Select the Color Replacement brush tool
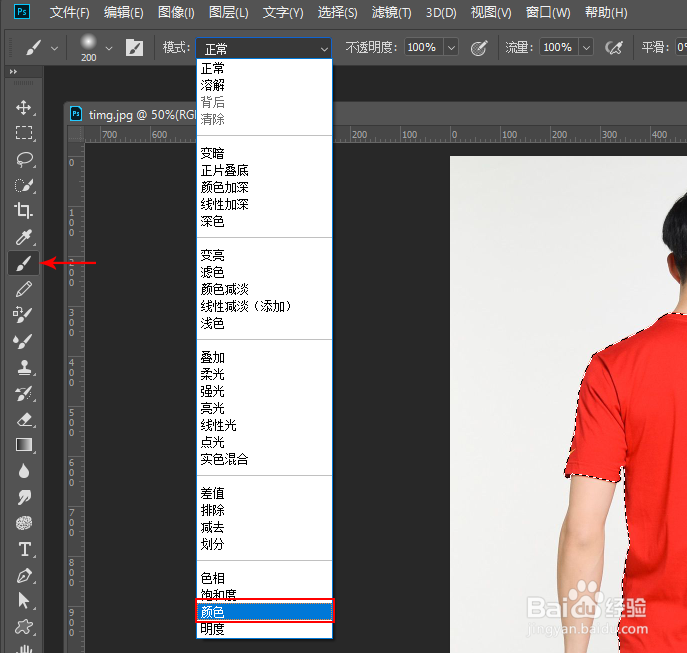Image resolution: width=687 pixels, height=653 pixels. tap(24, 314)
